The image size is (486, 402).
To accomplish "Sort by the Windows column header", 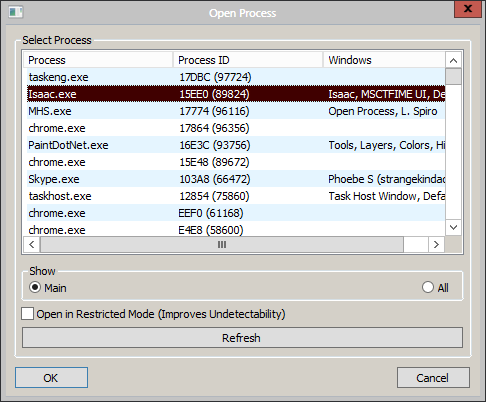I will pos(384,60).
